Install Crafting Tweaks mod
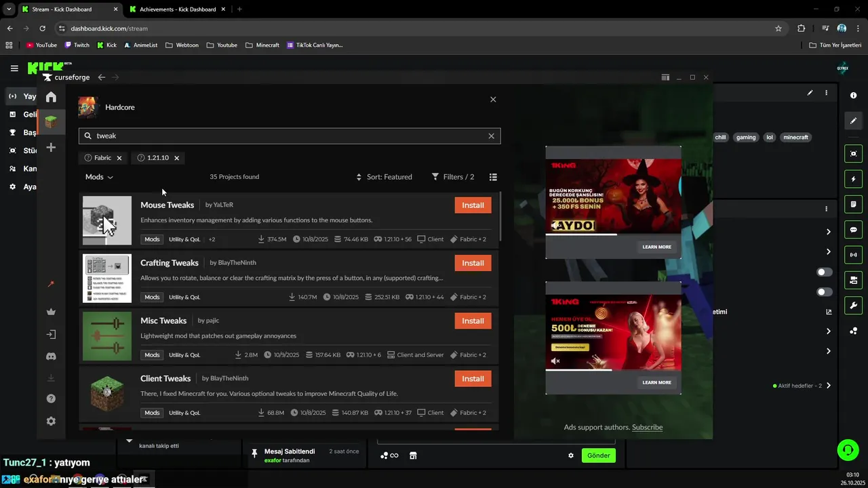Image resolution: width=868 pixels, height=488 pixels. 473,263
